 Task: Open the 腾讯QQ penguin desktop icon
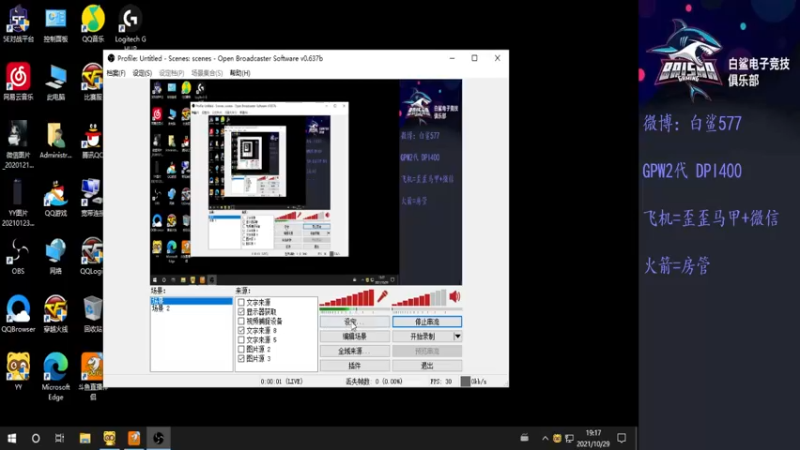point(93,140)
